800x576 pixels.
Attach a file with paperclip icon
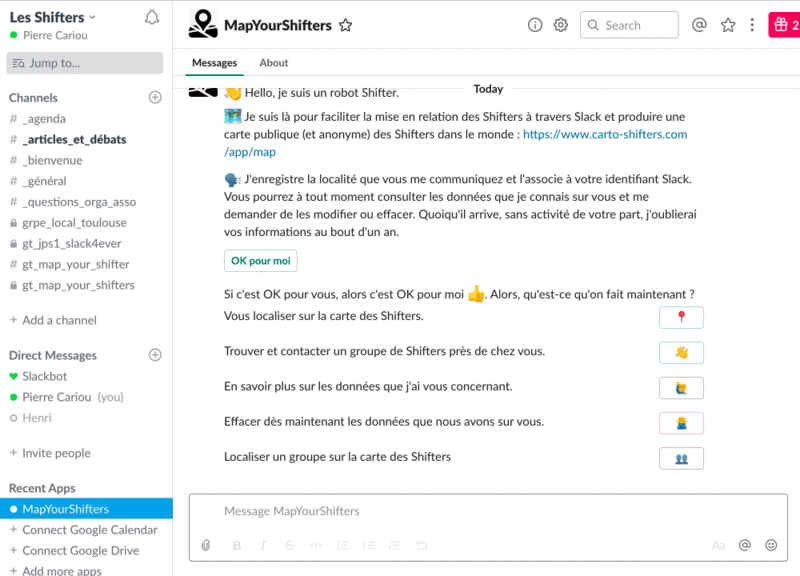click(x=206, y=545)
